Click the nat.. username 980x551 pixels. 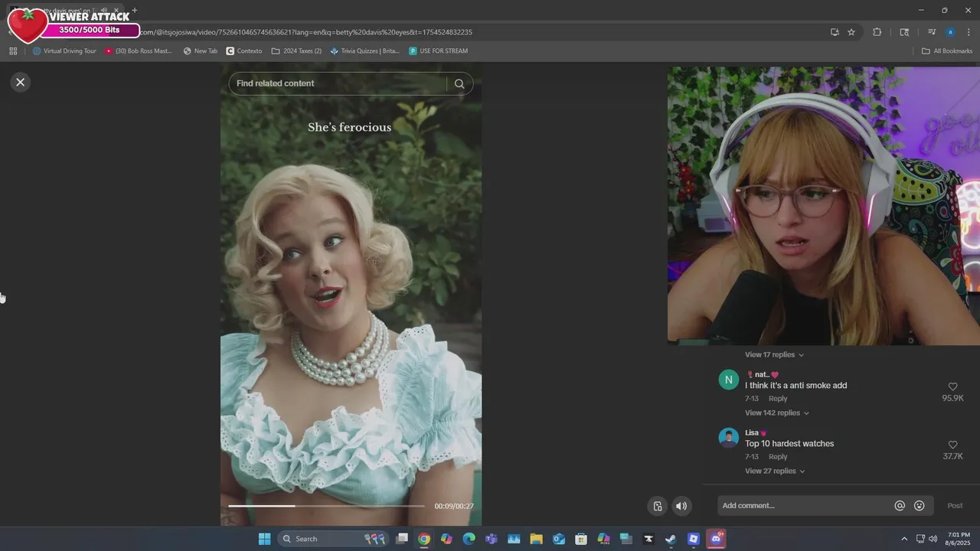pos(762,374)
